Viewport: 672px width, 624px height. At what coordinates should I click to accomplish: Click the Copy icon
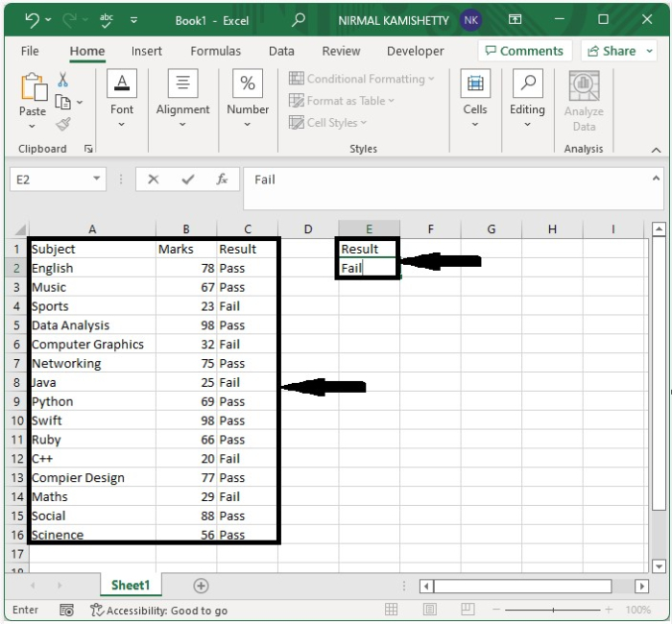pyautogui.click(x=63, y=102)
